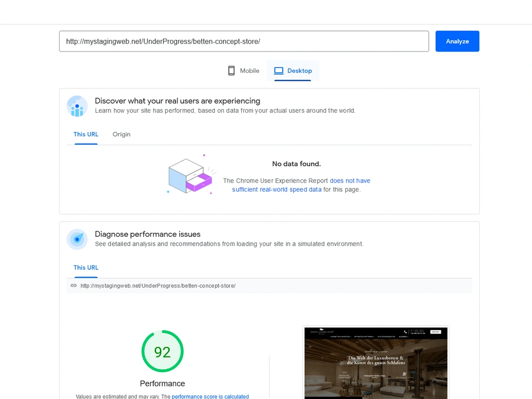This screenshot has width=532, height=399.
Task: Click 'Discover what your real users are experiencing' heading
Action: pos(178,101)
